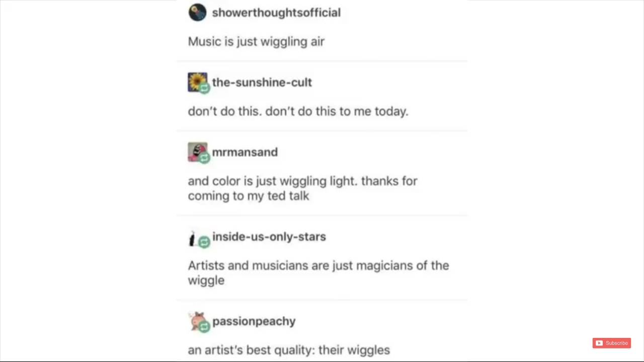The height and width of the screenshot is (362, 644).
Task: Open passionpeachy profile avatar
Action: point(198,321)
